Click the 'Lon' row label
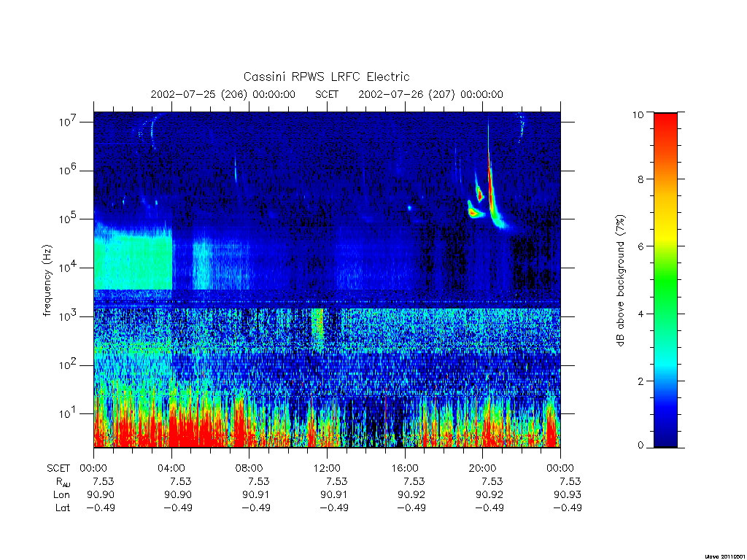 pos(61,495)
